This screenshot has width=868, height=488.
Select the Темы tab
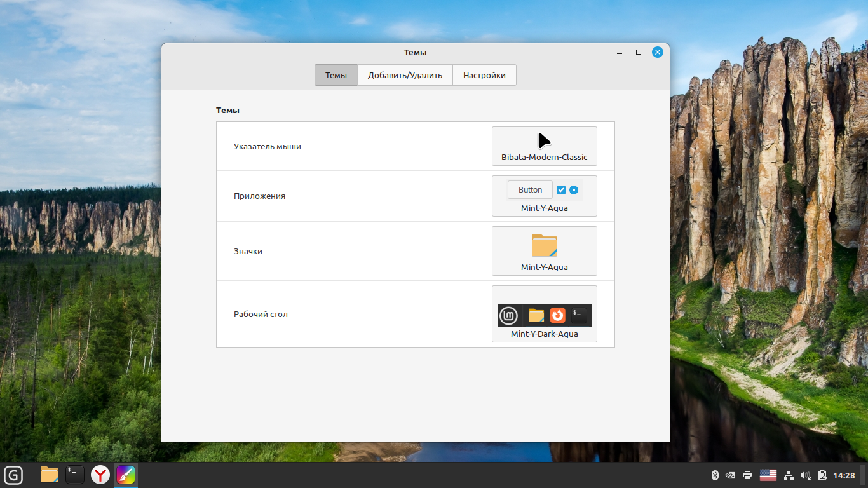click(336, 75)
